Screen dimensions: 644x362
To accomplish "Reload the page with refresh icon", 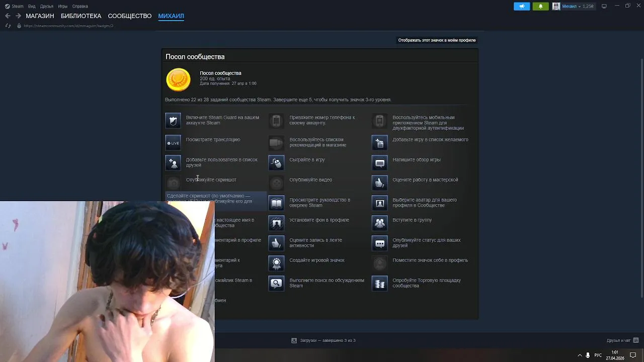I will 8,26.
